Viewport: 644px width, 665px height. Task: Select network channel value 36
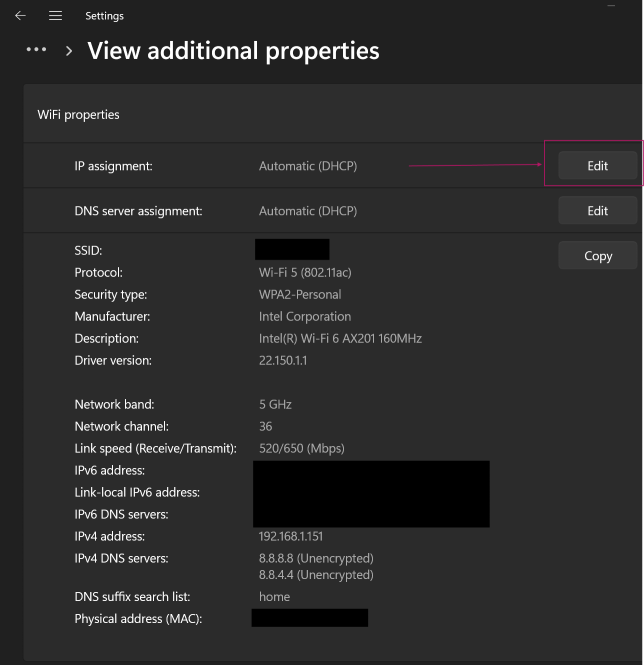coord(266,426)
